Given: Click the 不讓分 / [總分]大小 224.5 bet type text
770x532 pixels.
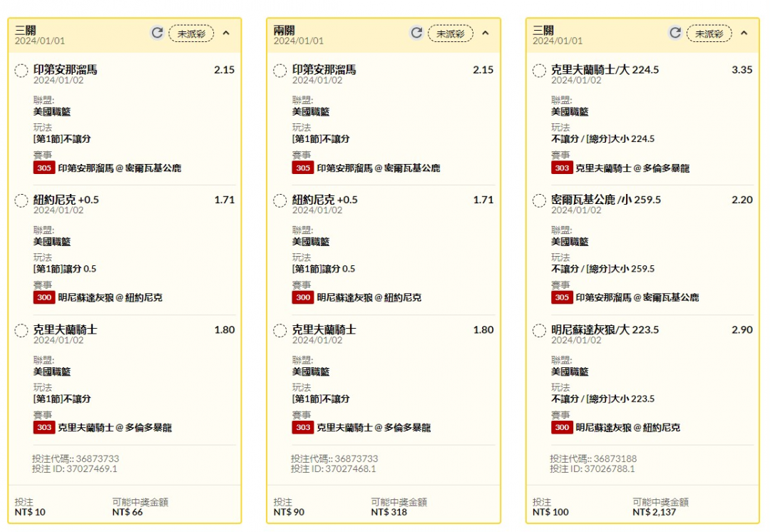Looking at the screenshot, I should click(602, 139).
